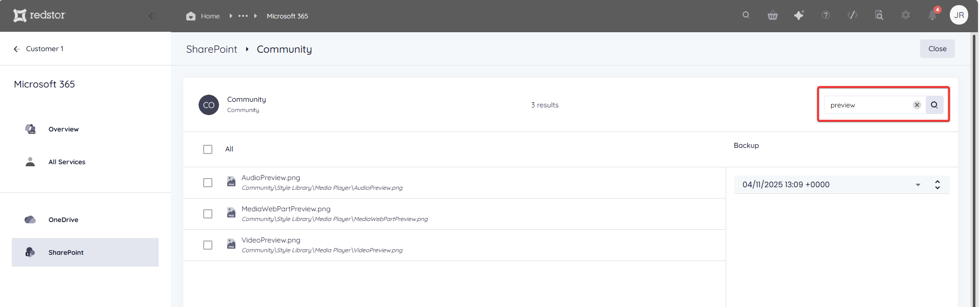The height and width of the screenshot is (307, 980).
Task: Click Community in the page breadcrumb
Action: tap(284, 49)
